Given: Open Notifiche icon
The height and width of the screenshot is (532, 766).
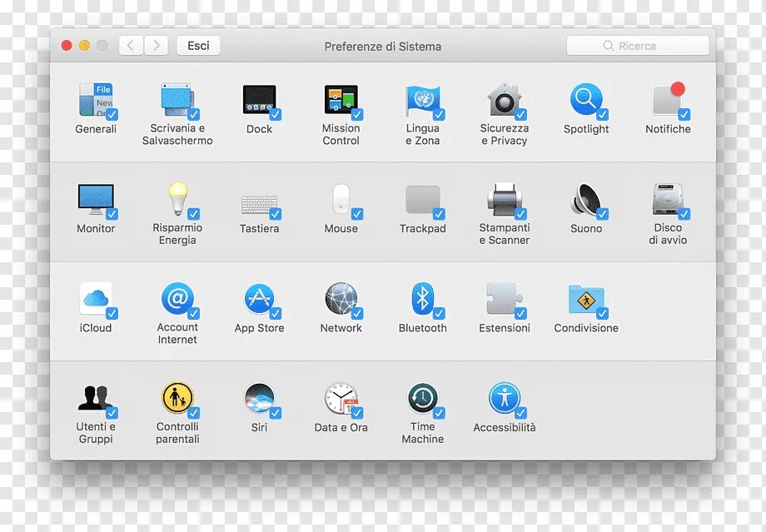Looking at the screenshot, I should pos(668,100).
